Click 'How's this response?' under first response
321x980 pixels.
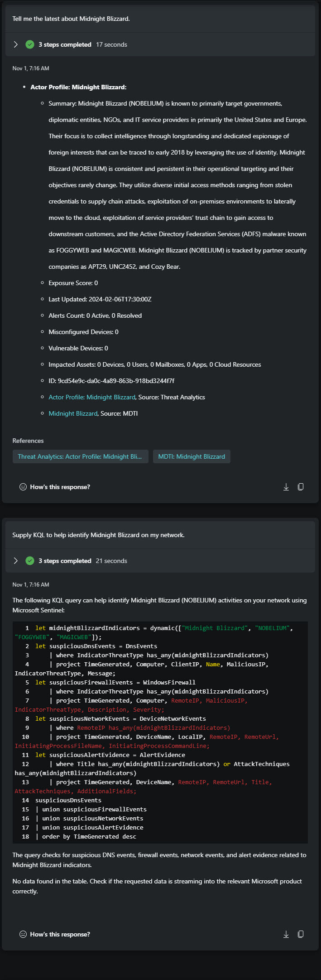point(60,487)
